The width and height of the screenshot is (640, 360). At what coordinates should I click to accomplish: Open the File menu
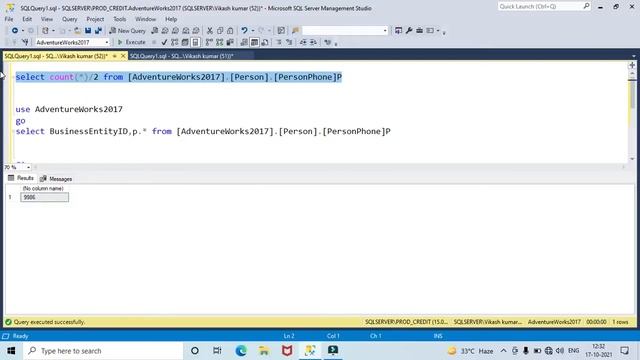[x=9, y=19]
